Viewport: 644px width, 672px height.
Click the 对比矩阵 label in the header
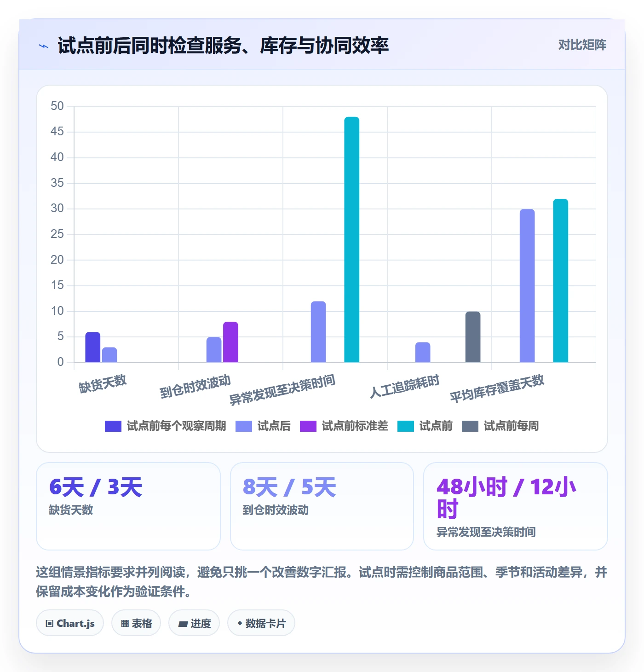pyautogui.click(x=582, y=45)
